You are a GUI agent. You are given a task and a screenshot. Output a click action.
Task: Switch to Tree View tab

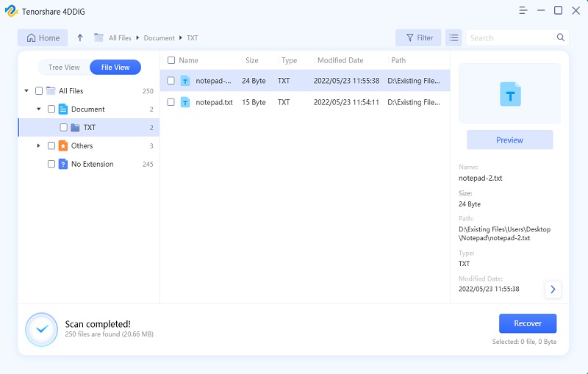click(64, 68)
